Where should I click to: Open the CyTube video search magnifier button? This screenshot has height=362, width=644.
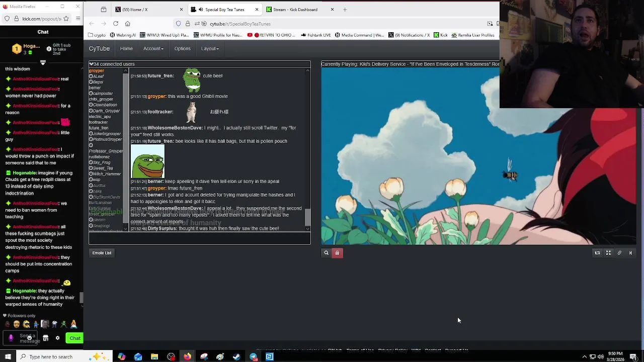point(326,253)
